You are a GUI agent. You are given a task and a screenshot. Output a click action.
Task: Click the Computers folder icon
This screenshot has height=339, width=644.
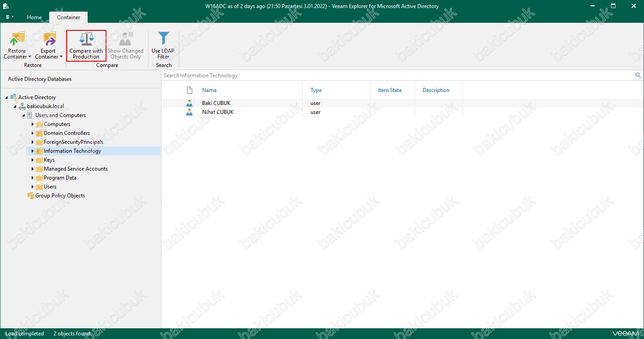[x=39, y=124]
